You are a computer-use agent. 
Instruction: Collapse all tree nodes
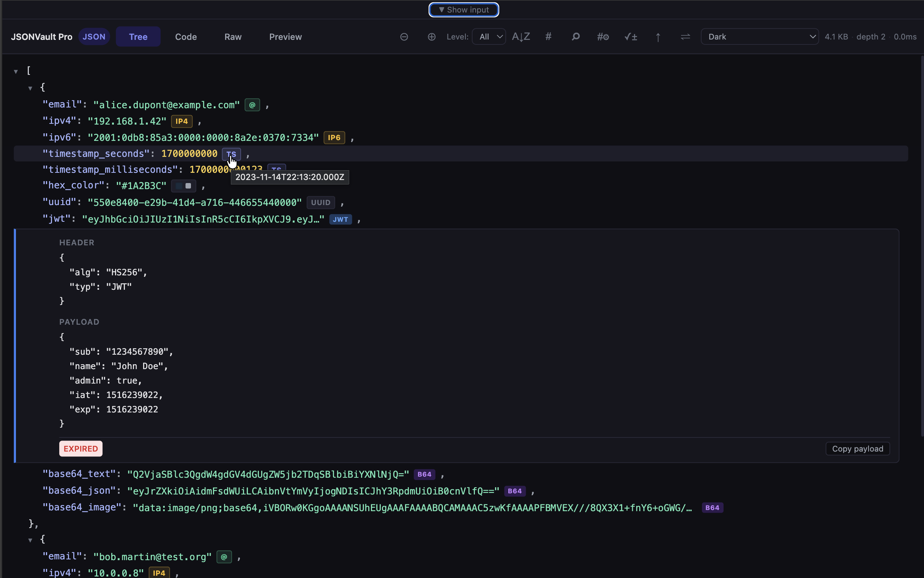[404, 36]
